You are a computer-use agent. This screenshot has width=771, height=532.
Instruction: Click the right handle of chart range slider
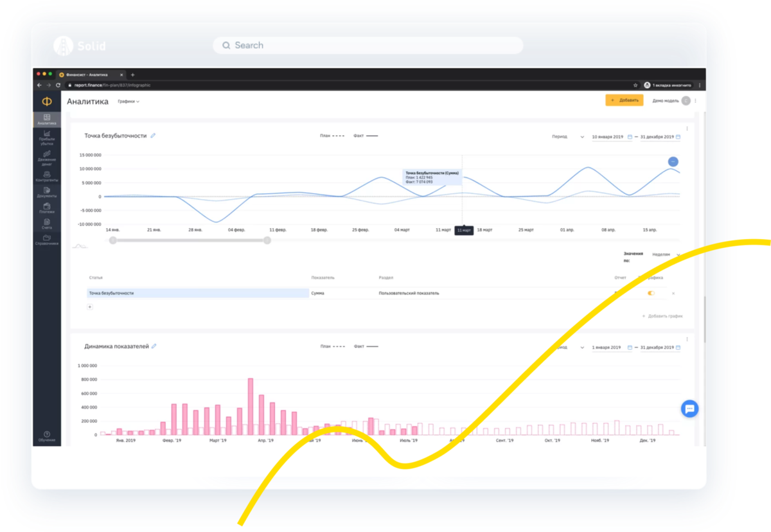coord(267,240)
